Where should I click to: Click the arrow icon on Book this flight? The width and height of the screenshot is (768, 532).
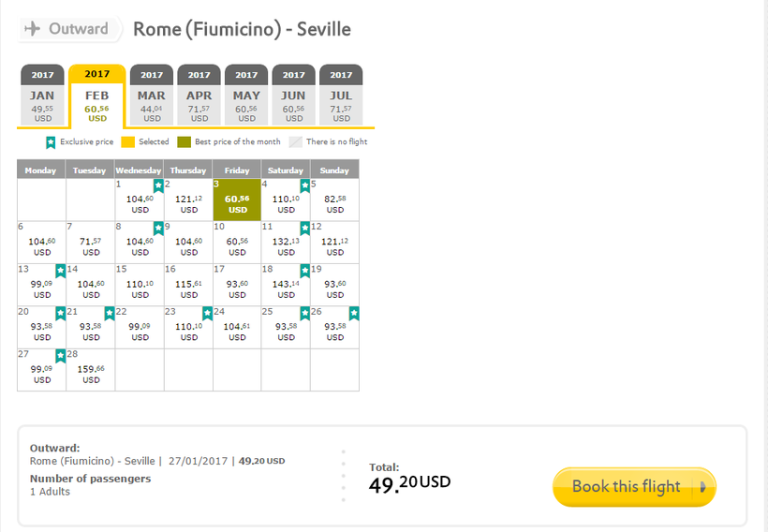(x=703, y=487)
